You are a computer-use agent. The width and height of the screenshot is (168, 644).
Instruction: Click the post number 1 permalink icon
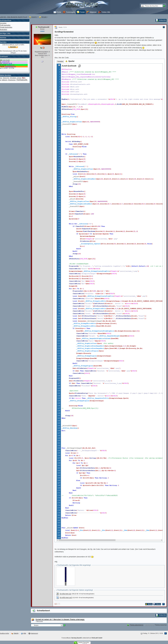pos(164,27)
